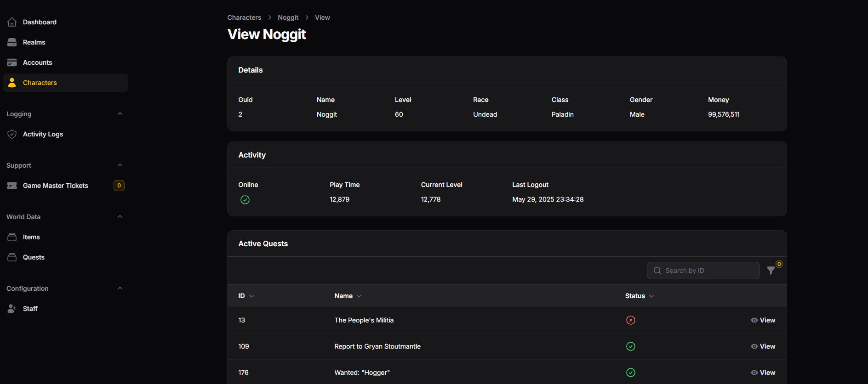Screen dimensions: 868x384
Task: Click Noggit in the breadcrumb trail
Action: click(288, 17)
